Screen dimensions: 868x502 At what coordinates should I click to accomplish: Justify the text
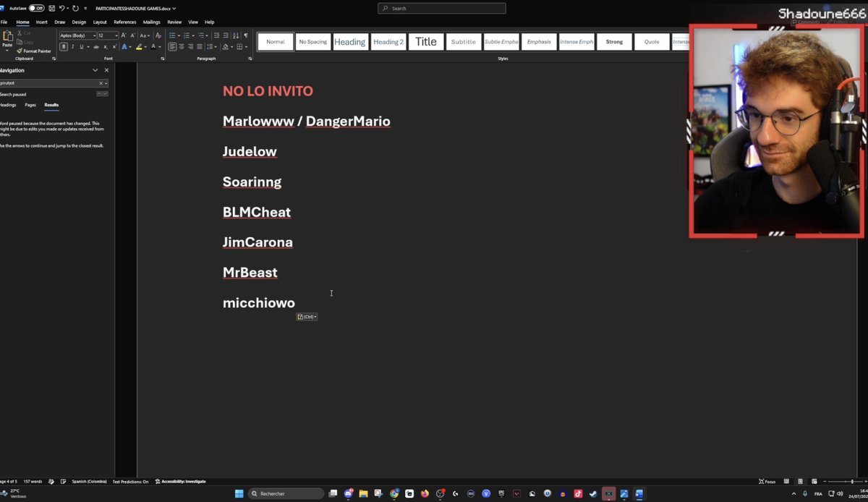(x=200, y=46)
